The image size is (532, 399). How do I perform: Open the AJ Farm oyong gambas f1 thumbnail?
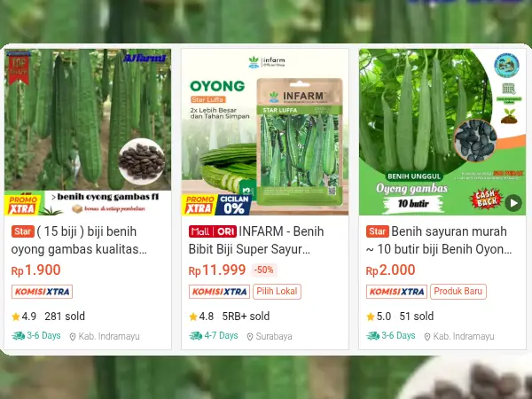coord(88,132)
